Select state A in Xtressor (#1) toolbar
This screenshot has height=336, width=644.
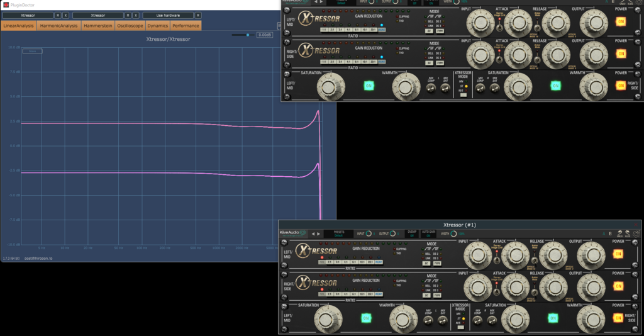click(x=604, y=233)
